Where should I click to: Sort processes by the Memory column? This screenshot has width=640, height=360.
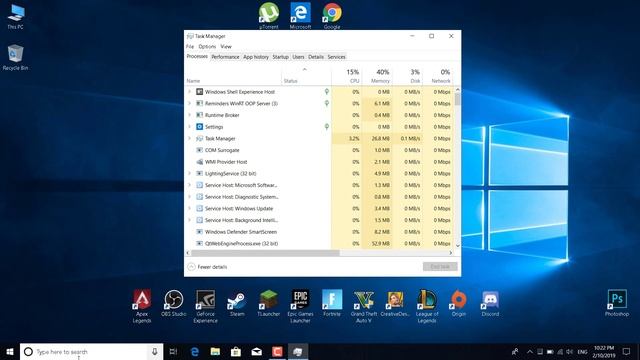click(x=377, y=76)
